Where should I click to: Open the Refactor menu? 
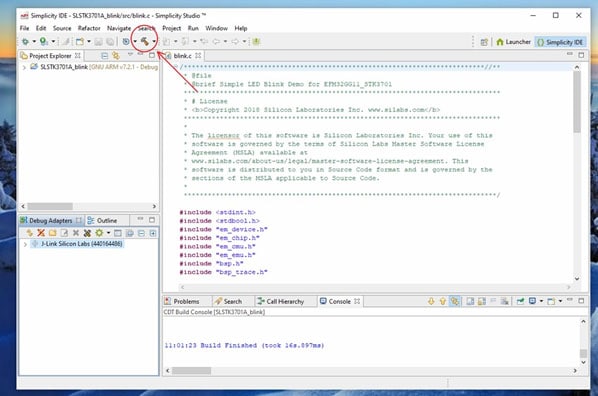coord(89,28)
